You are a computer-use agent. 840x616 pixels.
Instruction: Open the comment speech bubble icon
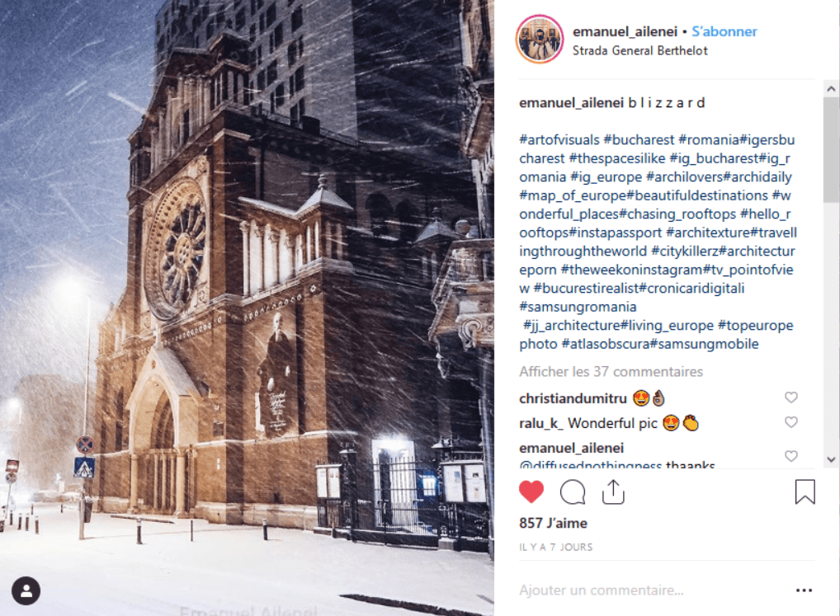click(572, 491)
